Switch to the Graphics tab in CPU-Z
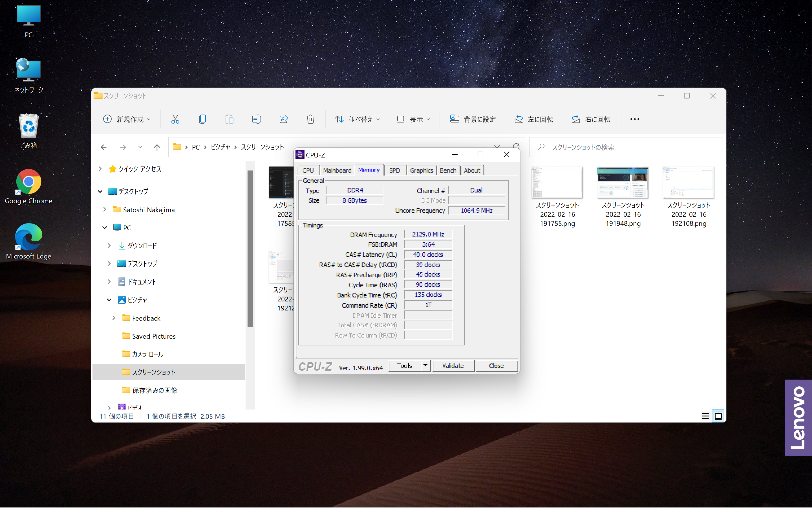 click(422, 170)
